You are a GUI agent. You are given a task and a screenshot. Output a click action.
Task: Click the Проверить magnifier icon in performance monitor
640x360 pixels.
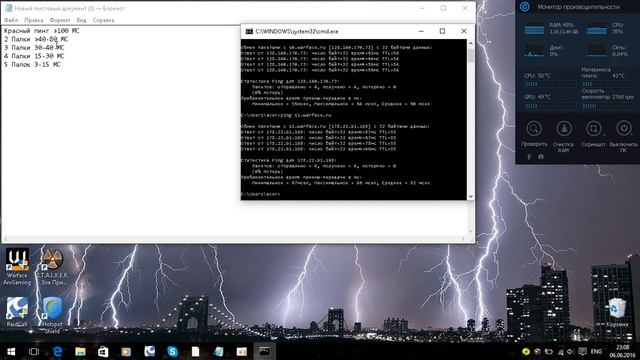pos(534,129)
